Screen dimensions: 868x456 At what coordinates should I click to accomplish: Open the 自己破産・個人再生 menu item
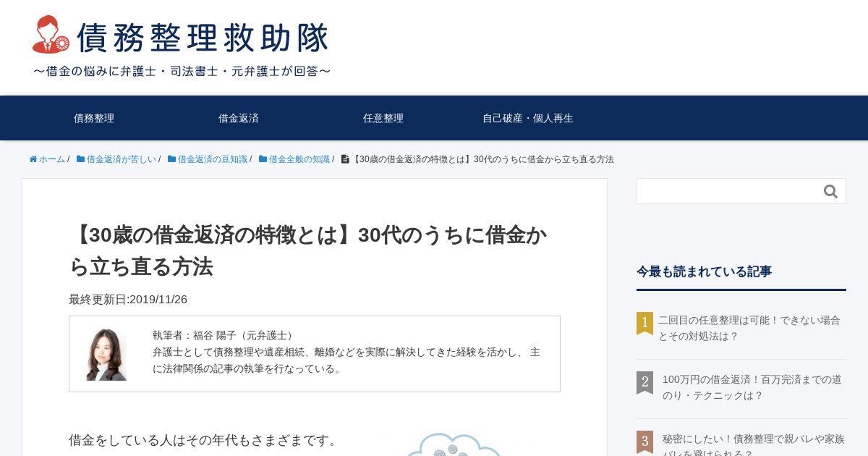(x=528, y=118)
